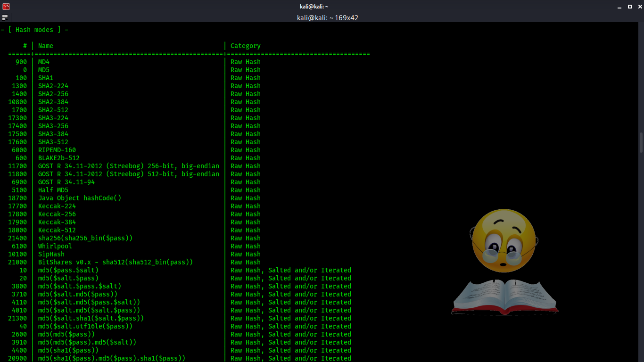The width and height of the screenshot is (644, 362).
Task: Click the Name column header
Action: coord(45,46)
